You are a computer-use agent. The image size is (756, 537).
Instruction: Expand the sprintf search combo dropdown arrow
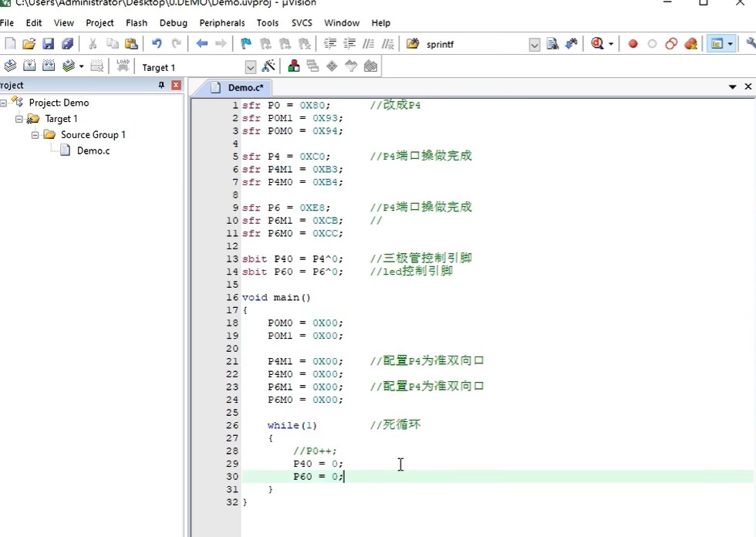(534, 46)
